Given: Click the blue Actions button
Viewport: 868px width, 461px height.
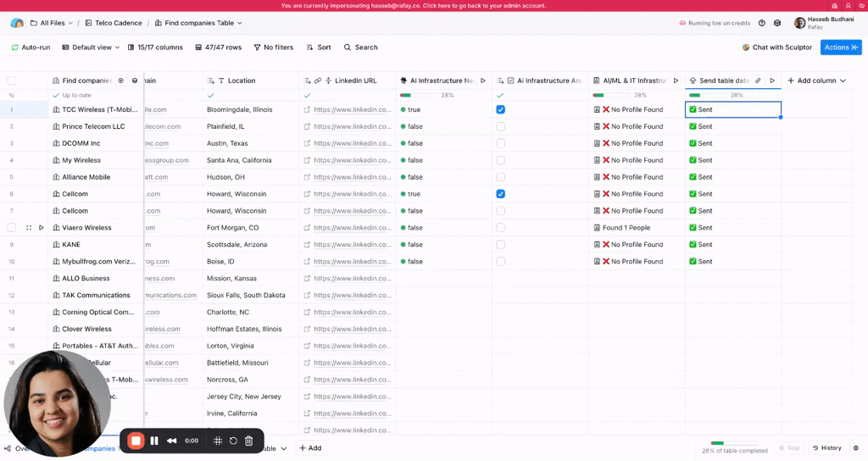Looking at the screenshot, I should pos(841,47).
